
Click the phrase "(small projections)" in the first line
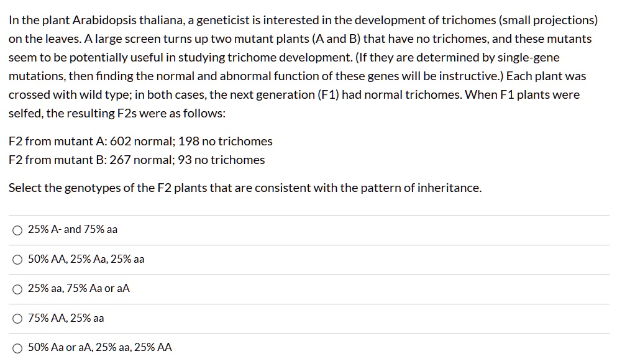[x=548, y=20]
